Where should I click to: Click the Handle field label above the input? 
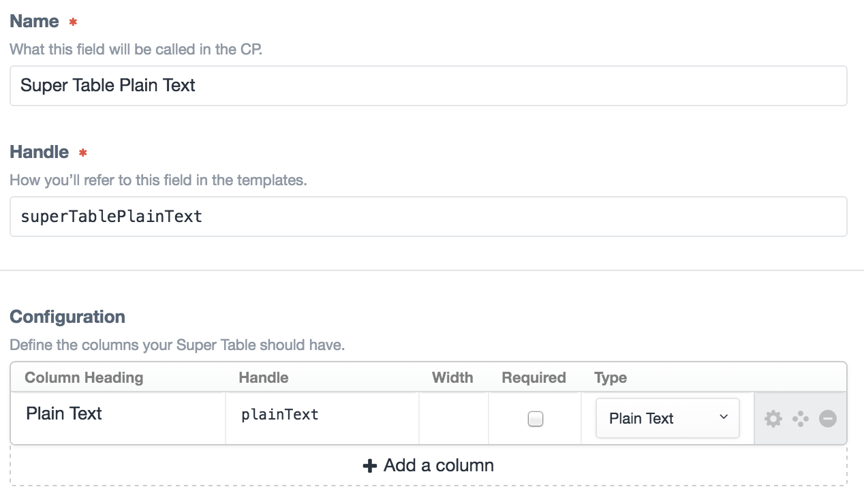point(39,153)
